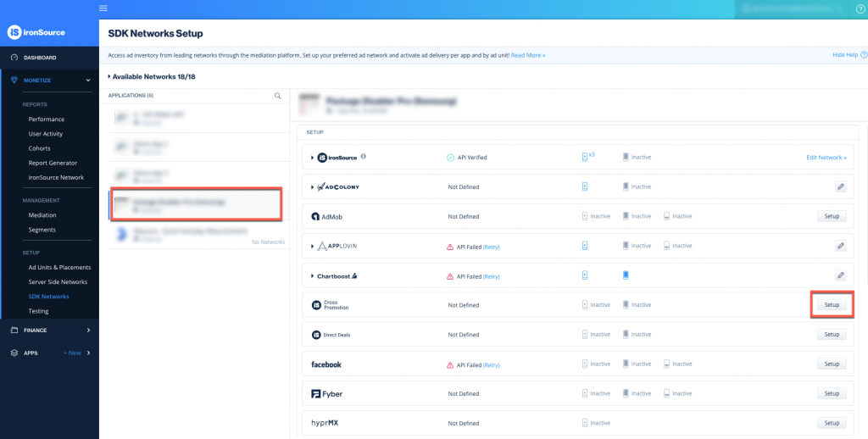Screen dimensions: 868x439
Task: Click the Edit Network link for ironSource
Action: point(826,158)
